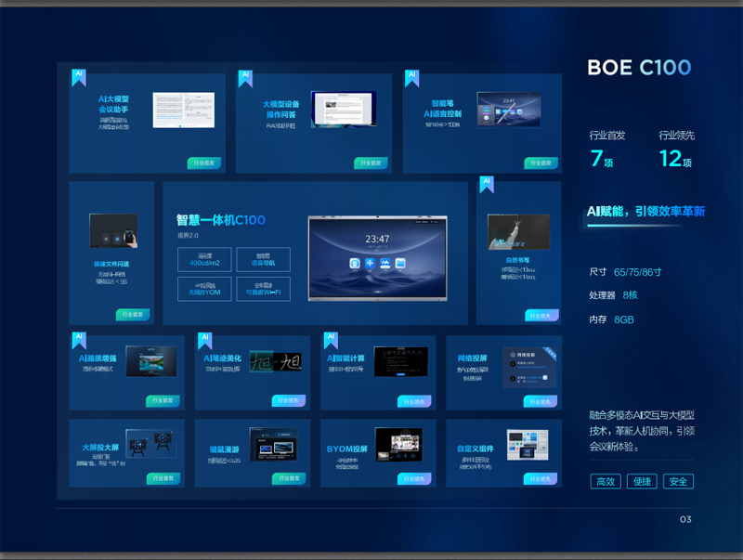Click the mountain picture app icon on C100 screen

(x=385, y=264)
